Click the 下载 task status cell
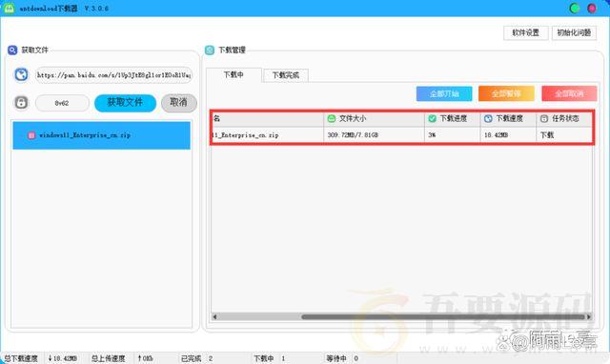Image resolution: width=610 pixels, height=364 pixels. tap(564, 135)
